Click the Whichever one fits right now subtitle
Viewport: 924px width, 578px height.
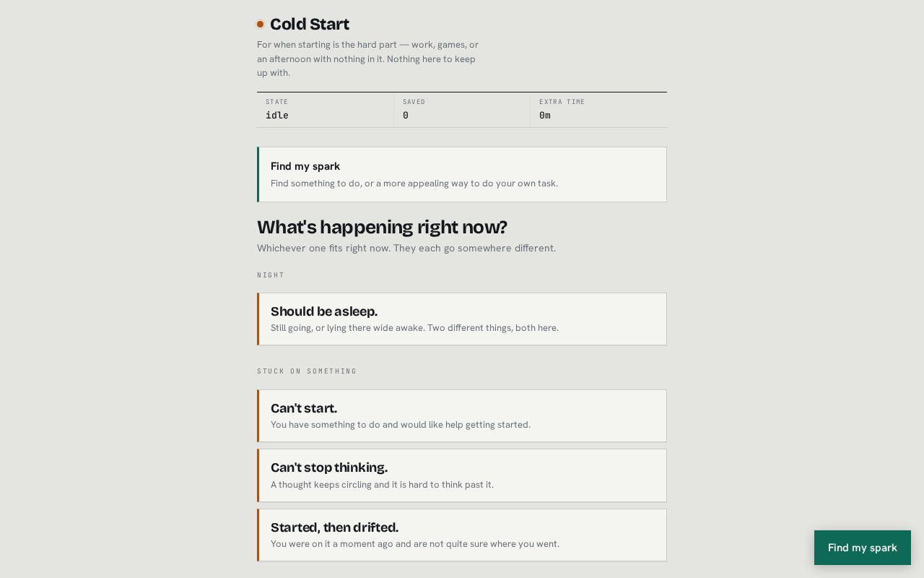pyautogui.click(x=406, y=248)
